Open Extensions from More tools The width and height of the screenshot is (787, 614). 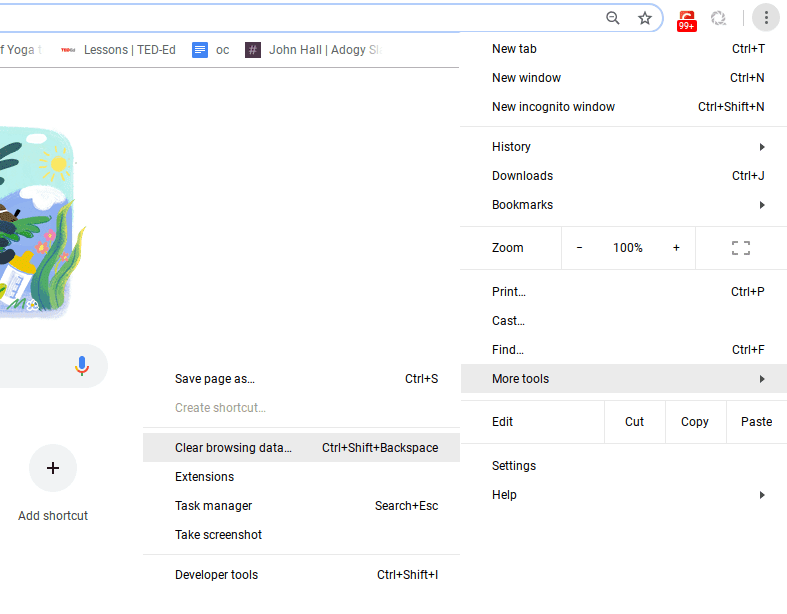click(301, 477)
